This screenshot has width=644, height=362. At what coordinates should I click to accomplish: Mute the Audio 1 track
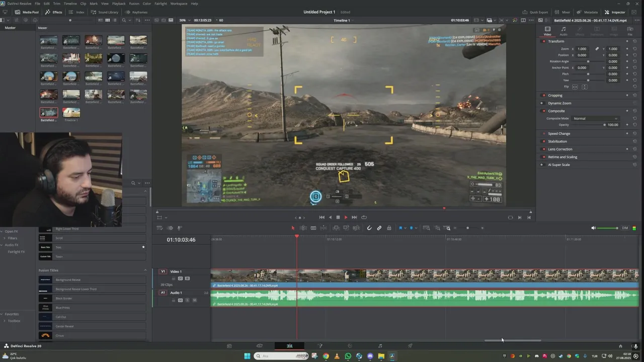click(194, 300)
